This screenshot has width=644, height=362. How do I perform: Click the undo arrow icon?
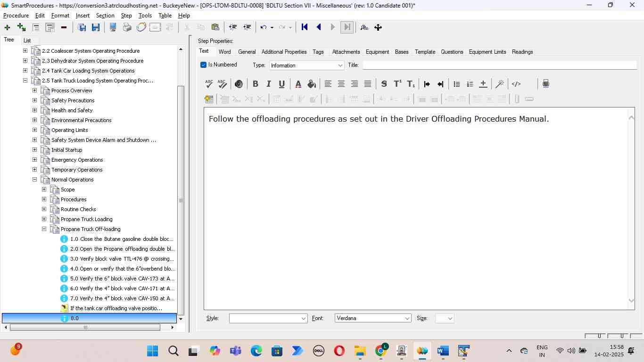264,27
